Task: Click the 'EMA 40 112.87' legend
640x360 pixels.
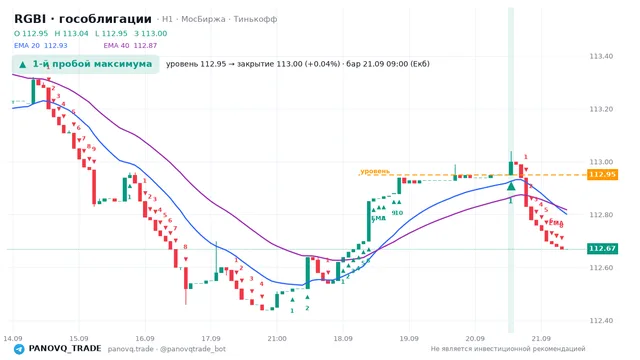Action: pyautogui.click(x=130, y=46)
